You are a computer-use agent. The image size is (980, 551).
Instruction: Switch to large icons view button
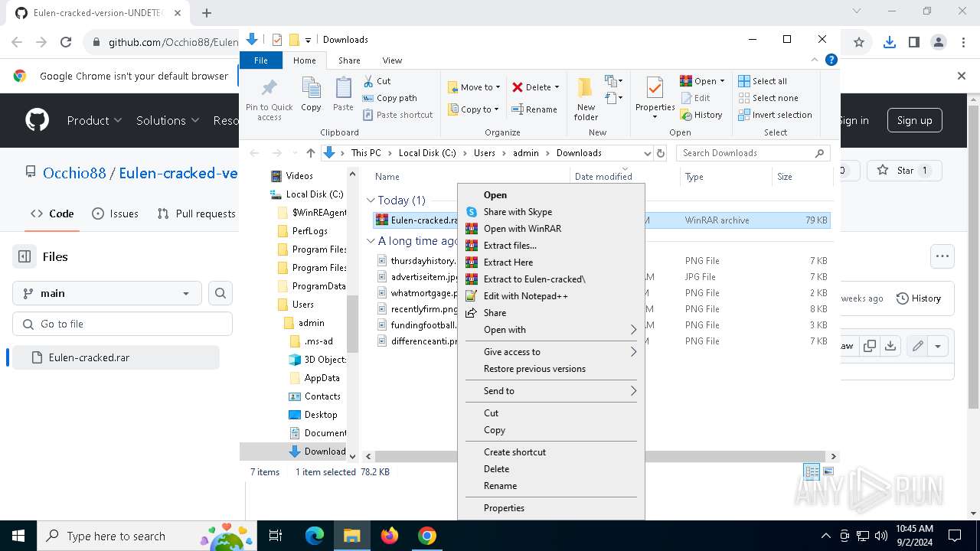[828, 472]
